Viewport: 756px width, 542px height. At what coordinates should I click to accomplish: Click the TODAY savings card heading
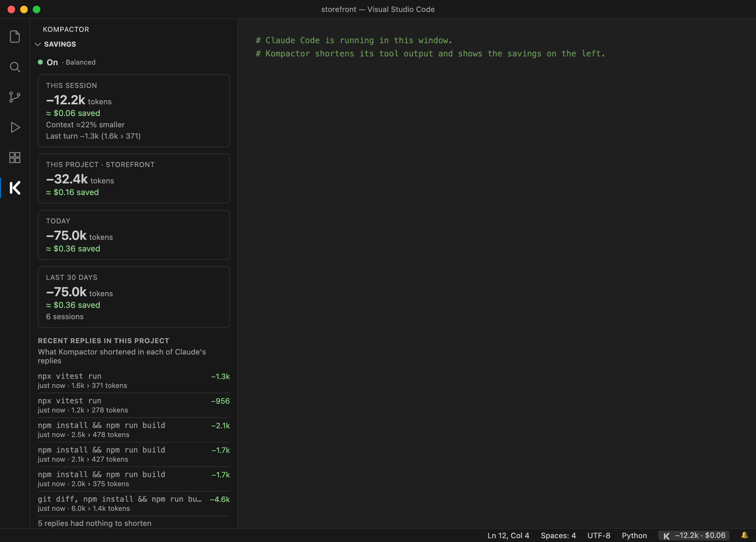point(58,221)
